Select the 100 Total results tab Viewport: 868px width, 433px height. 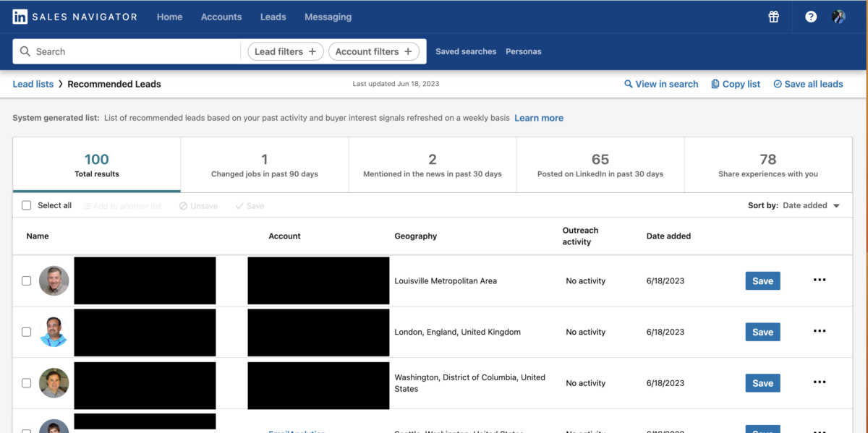tap(97, 165)
